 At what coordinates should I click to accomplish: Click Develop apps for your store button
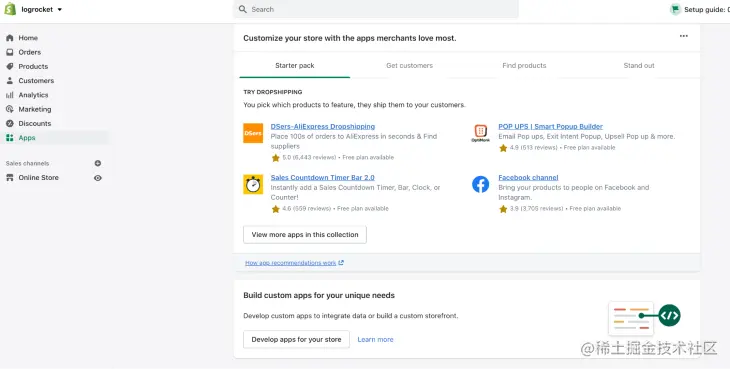tap(297, 340)
